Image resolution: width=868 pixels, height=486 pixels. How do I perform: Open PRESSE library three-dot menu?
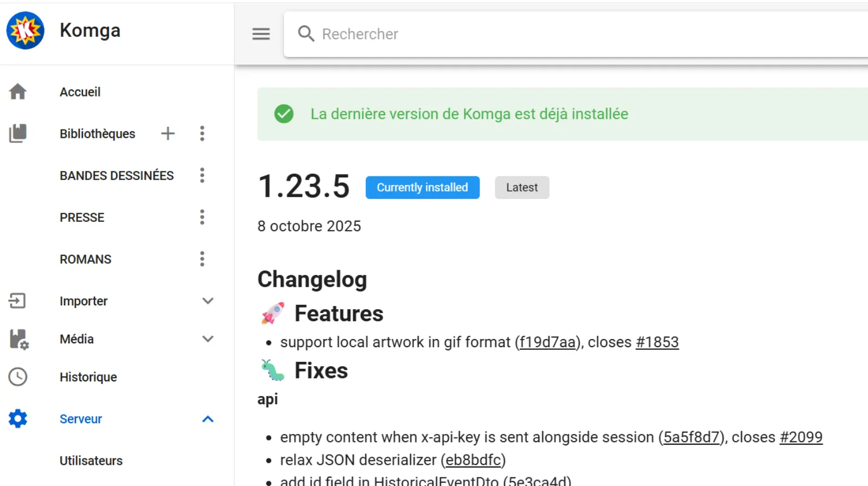coord(202,217)
